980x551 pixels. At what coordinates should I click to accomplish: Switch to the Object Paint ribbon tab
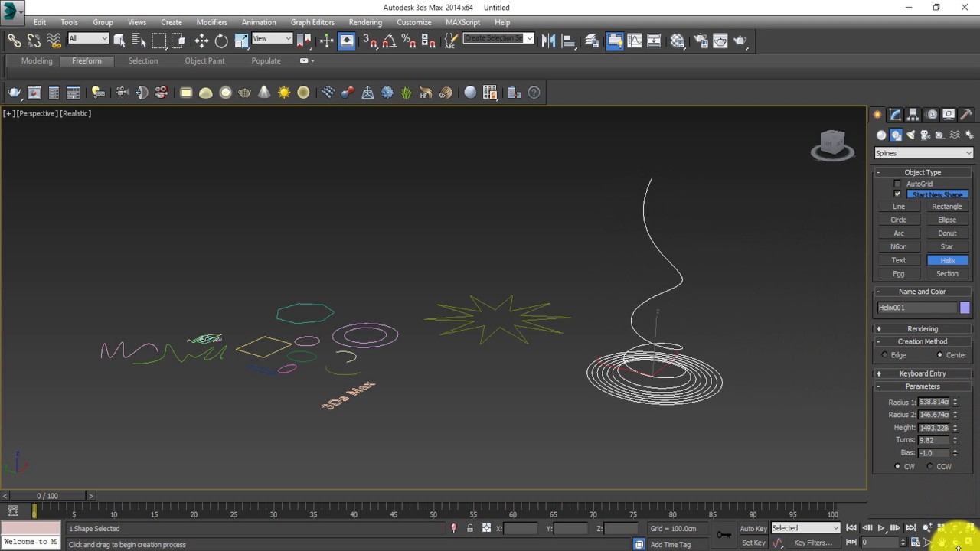click(204, 60)
